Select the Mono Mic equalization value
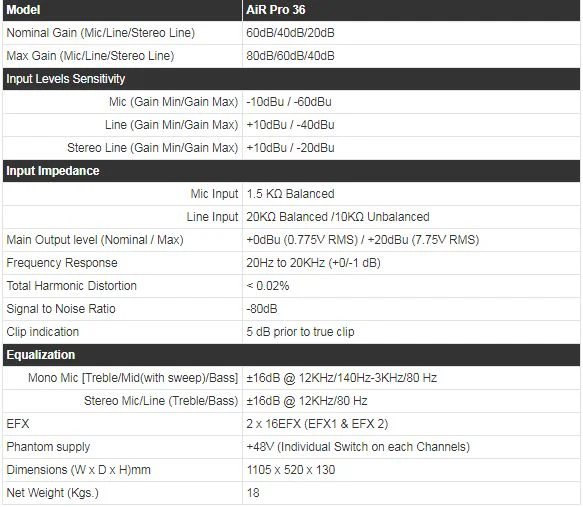 point(341,378)
